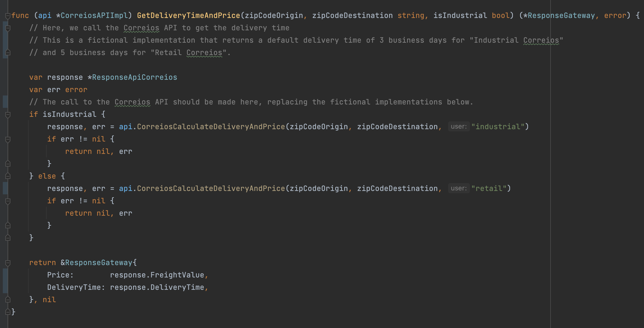This screenshot has height=328, width=644.
Task: Click the 'user:' inlay hint before "retail"
Action: (x=459, y=188)
